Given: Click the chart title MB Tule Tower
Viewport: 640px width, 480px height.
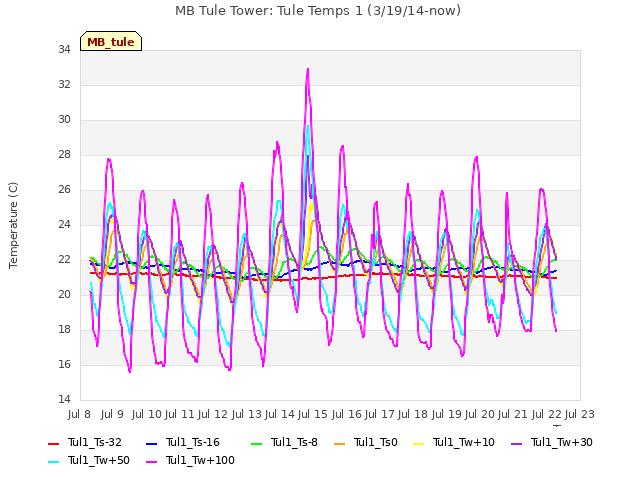Looking at the screenshot, I should [x=318, y=11].
